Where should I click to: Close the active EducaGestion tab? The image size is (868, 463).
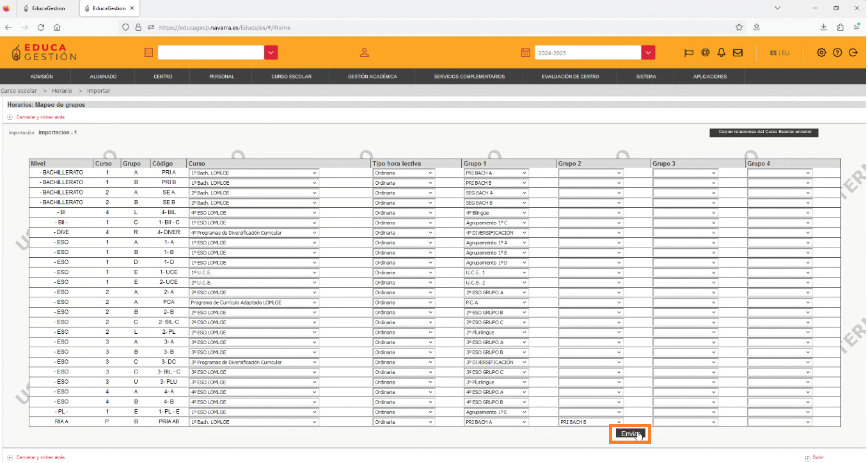(x=132, y=8)
